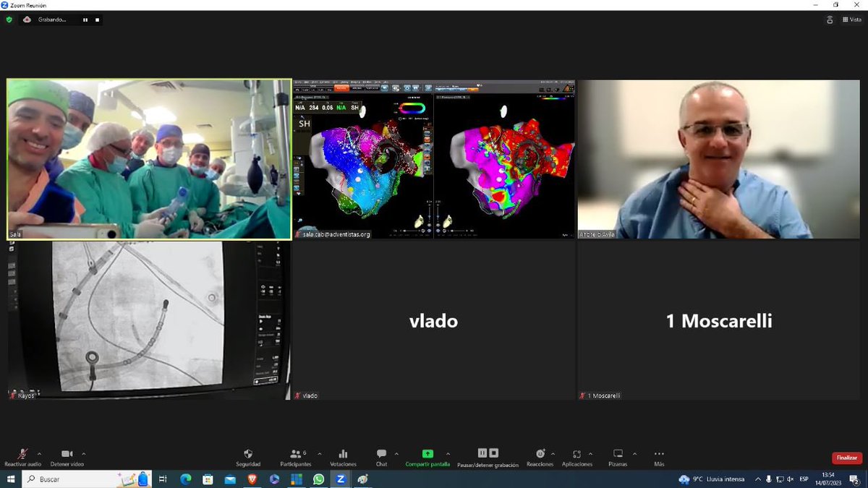Stop recording in the bottom toolbar
This screenshot has width=868, height=488.
tap(494, 453)
